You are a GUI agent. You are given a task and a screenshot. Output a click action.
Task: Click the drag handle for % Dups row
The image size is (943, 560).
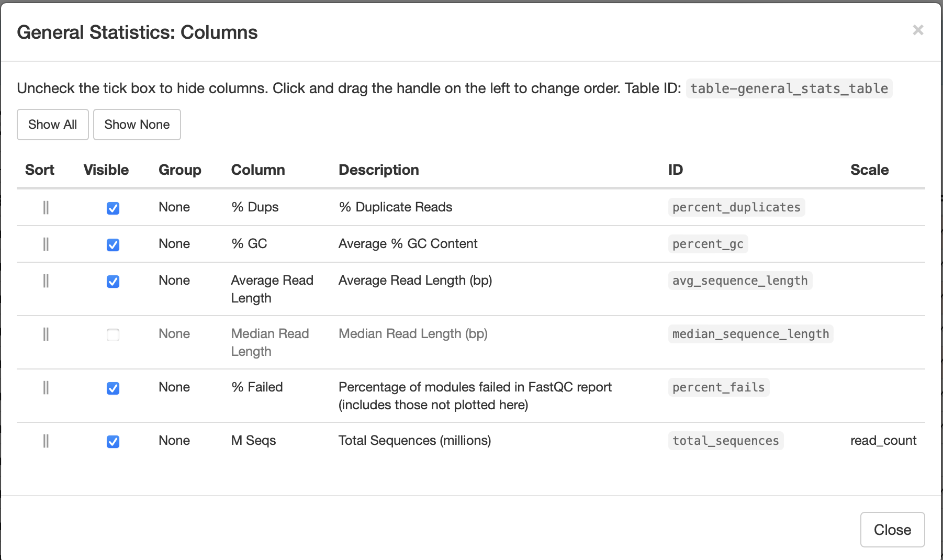coord(46,208)
